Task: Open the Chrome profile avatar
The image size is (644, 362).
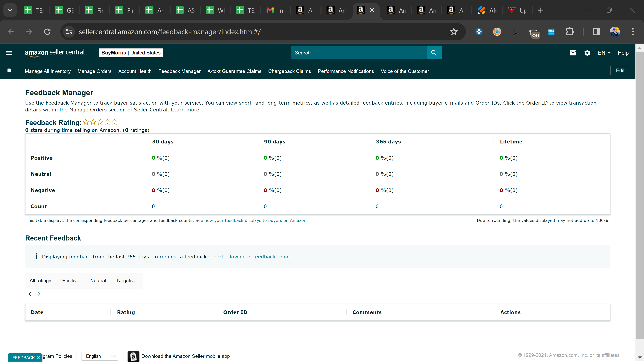Action: click(x=615, y=32)
